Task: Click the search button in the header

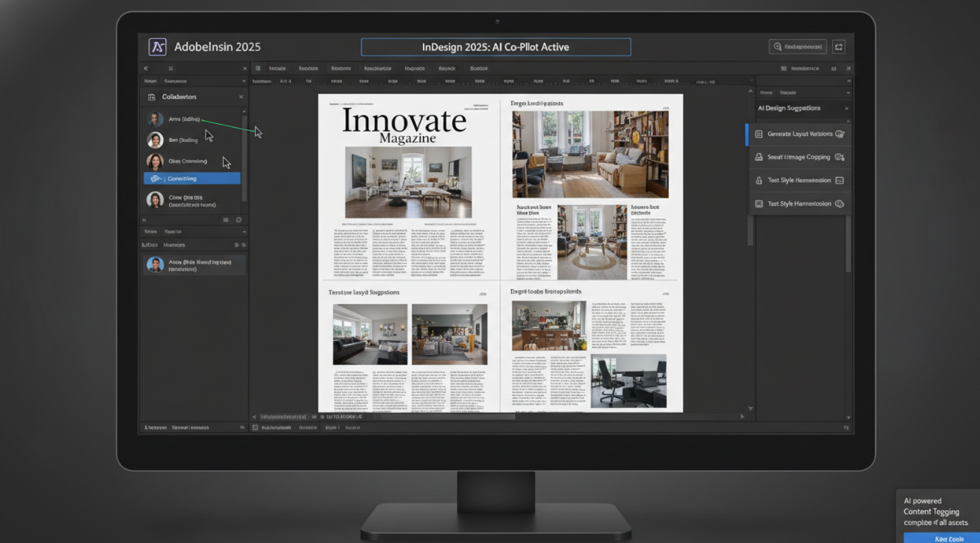Action: pos(797,47)
